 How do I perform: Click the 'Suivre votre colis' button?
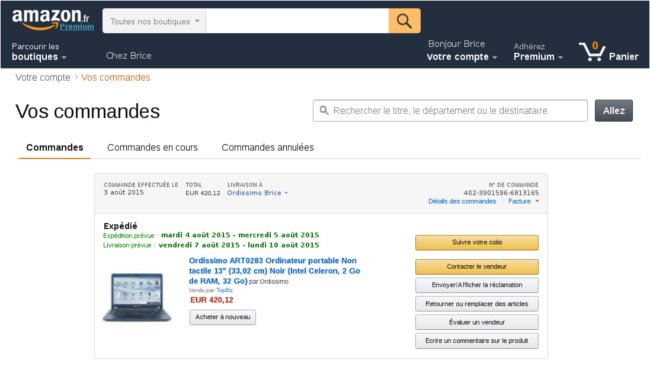tap(477, 243)
